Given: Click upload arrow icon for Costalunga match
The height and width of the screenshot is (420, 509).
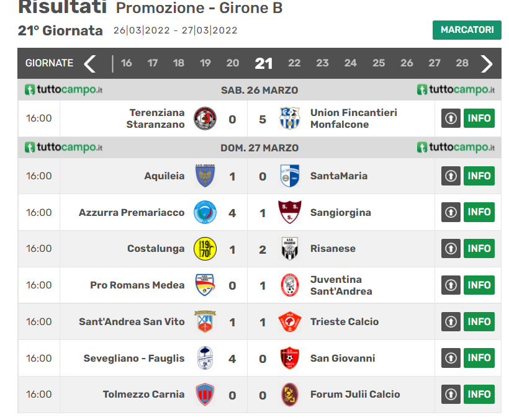Looking at the screenshot, I should (x=451, y=249).
